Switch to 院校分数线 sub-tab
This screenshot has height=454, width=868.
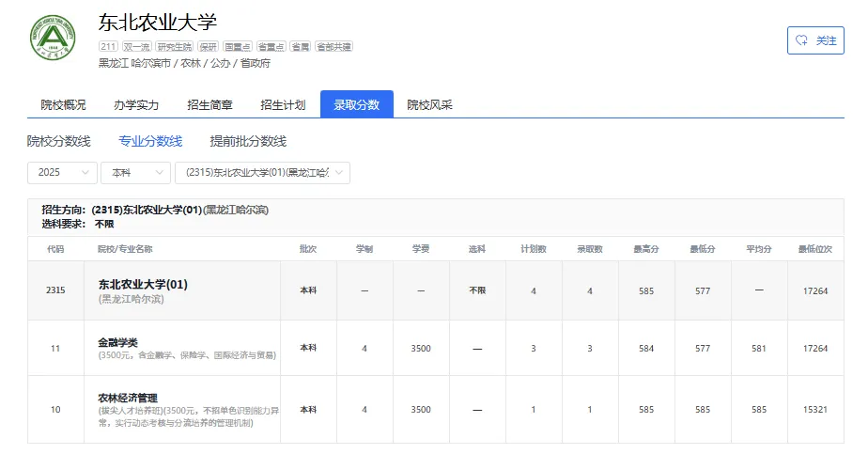pyautogui.click(x=58, y=141)
